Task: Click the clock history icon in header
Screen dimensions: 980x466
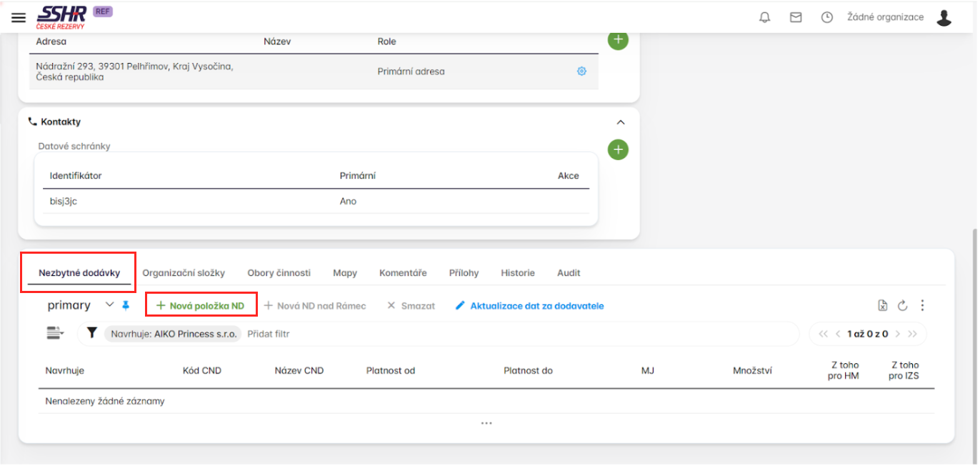Action: pyautogui.click(x=827, y=18)
